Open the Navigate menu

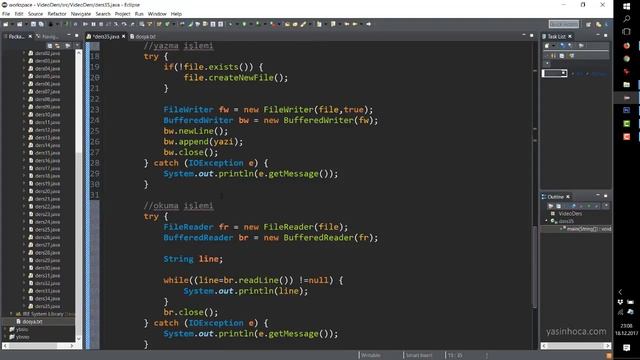(81, 14)
